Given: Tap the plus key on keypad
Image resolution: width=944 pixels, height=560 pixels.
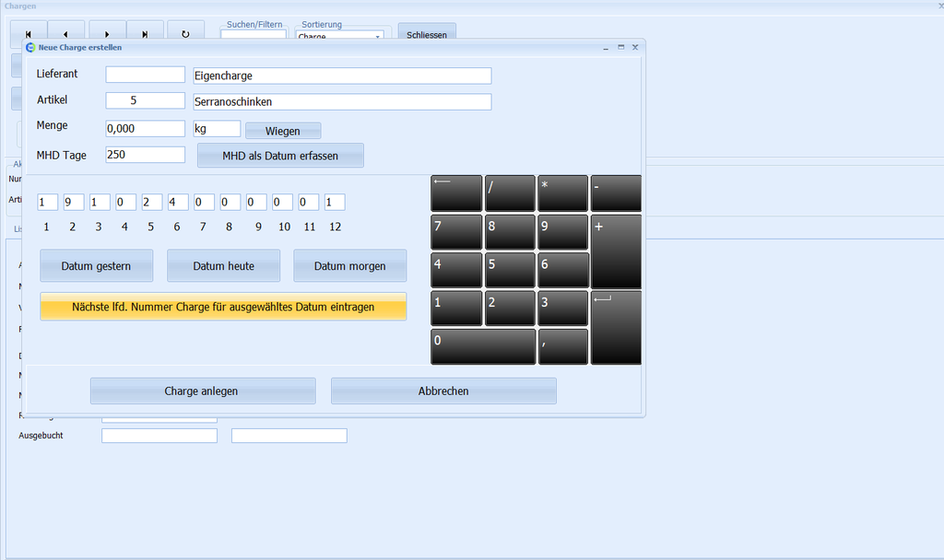Looking at the screenshot, I should 616,251.
